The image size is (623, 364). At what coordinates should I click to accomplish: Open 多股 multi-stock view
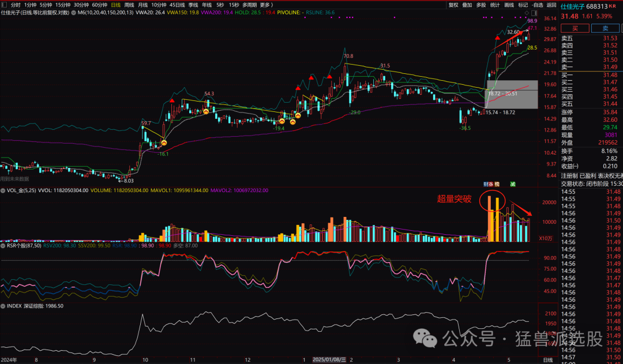(481, 5)
